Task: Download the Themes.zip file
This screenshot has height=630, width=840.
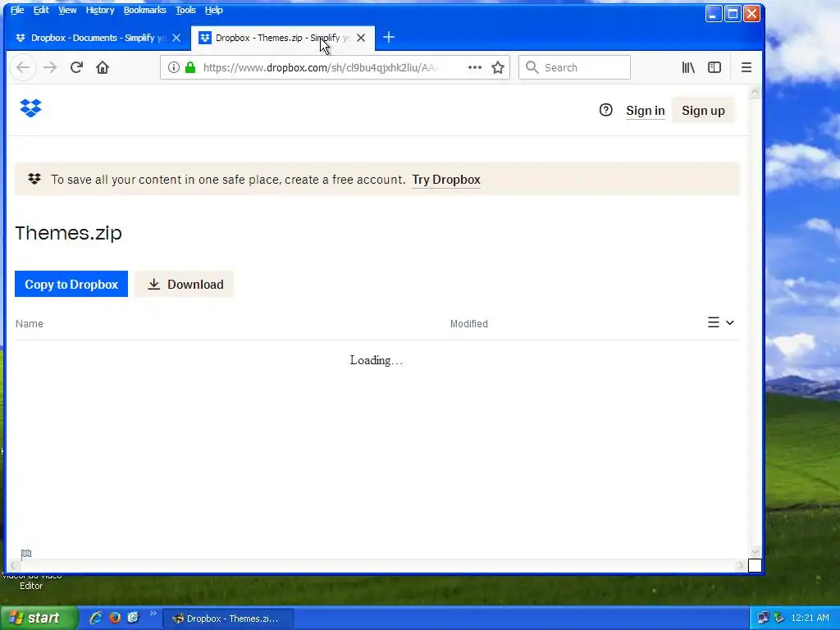Action: (185, 284)
